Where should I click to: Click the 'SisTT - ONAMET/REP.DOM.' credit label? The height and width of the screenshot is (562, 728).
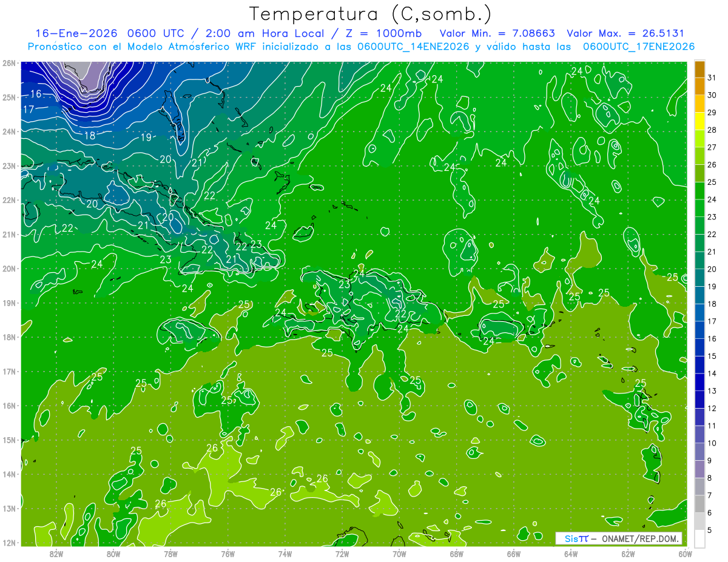(619, 539)
